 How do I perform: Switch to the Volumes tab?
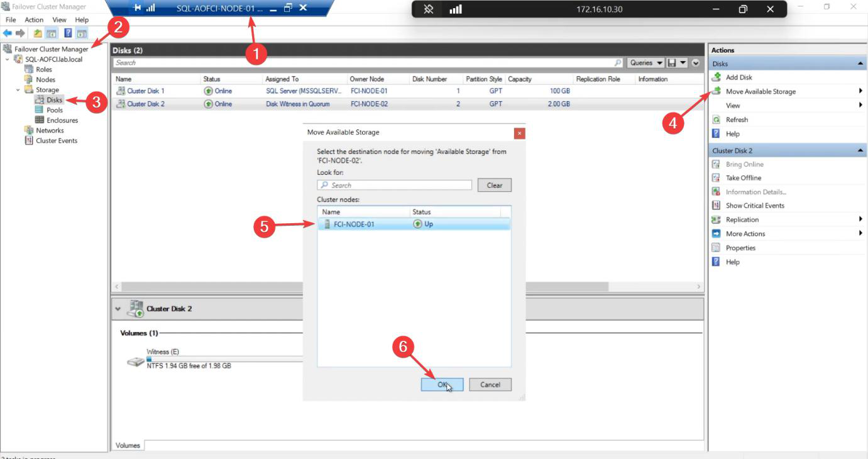coord(128,445)
